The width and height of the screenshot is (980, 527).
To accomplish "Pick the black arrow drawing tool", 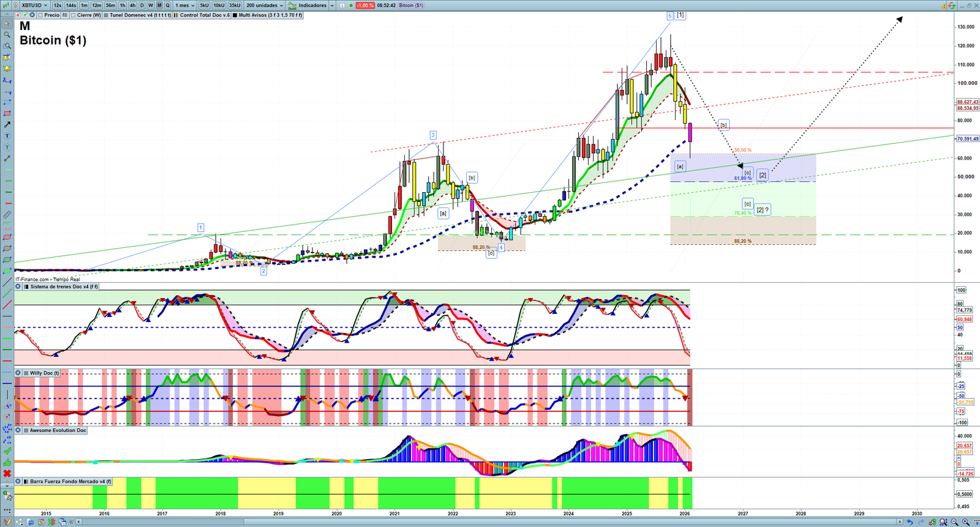I will coord(7,124).
